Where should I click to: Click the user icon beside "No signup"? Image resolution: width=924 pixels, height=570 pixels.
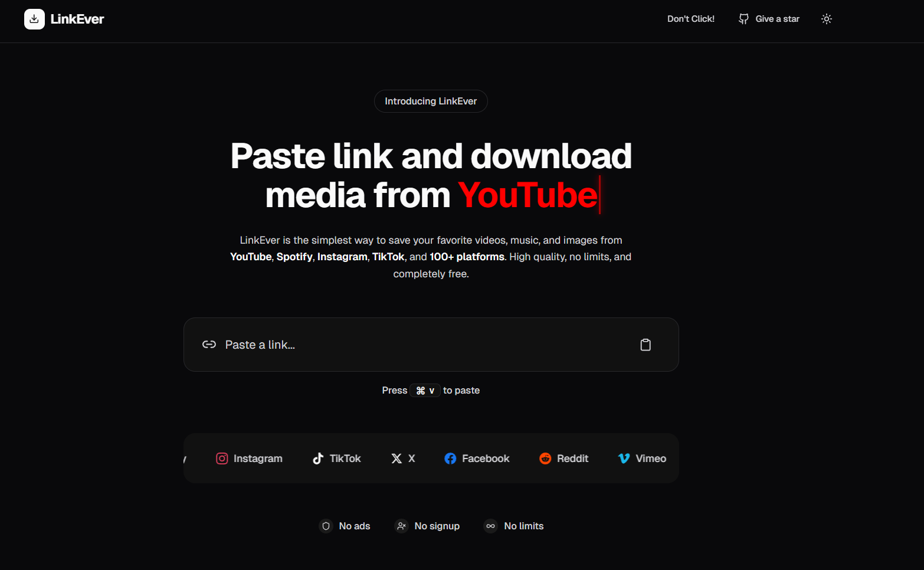[401, 526]
